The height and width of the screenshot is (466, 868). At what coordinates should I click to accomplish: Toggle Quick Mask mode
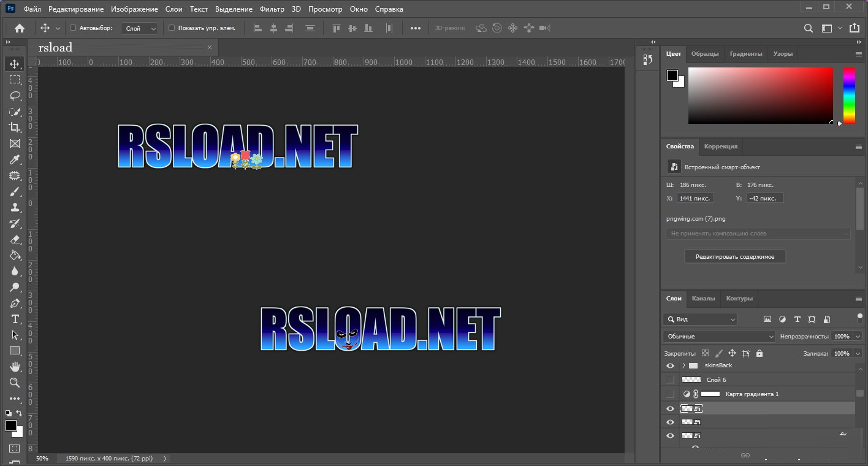point(15,449)
